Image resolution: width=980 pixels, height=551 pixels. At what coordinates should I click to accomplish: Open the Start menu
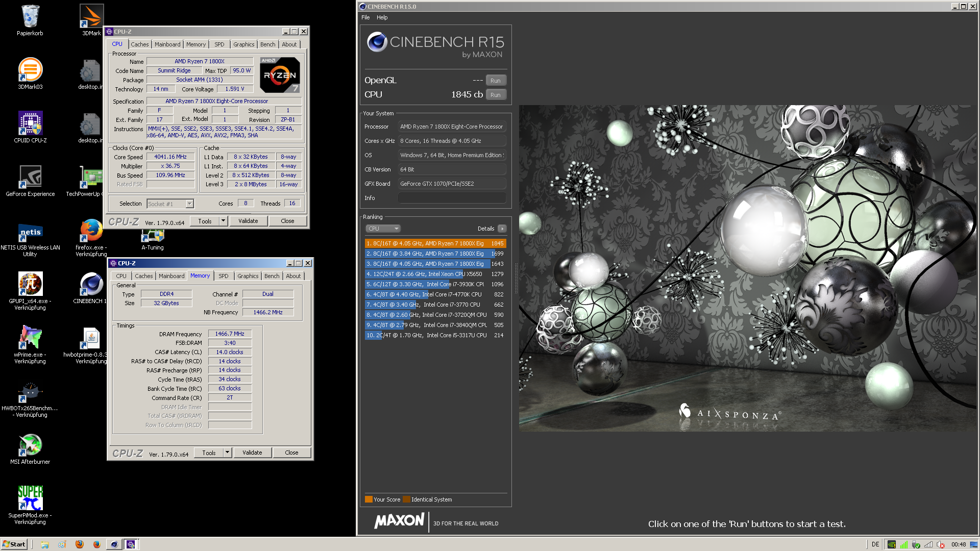pos(14,544)
